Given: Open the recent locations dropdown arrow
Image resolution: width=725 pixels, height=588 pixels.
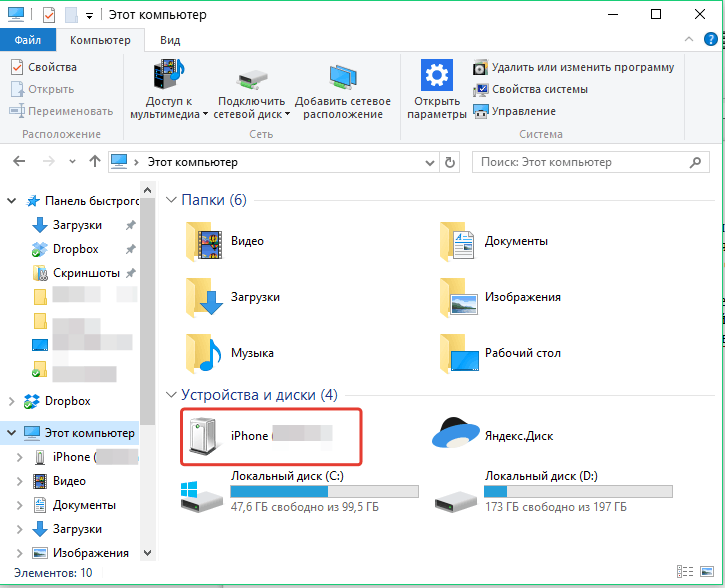Looking at the screenshot, I should pos(72,162).
